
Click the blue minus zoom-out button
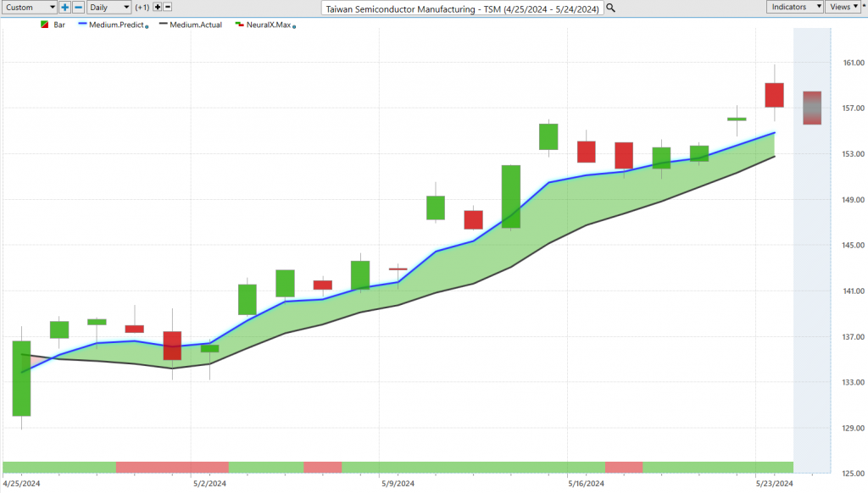[78, 7]
